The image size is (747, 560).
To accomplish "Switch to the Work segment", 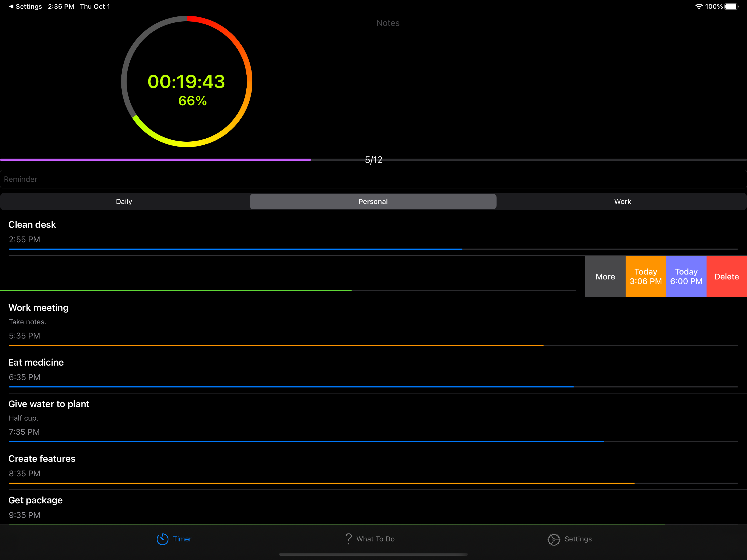I will tap(622, 202).
